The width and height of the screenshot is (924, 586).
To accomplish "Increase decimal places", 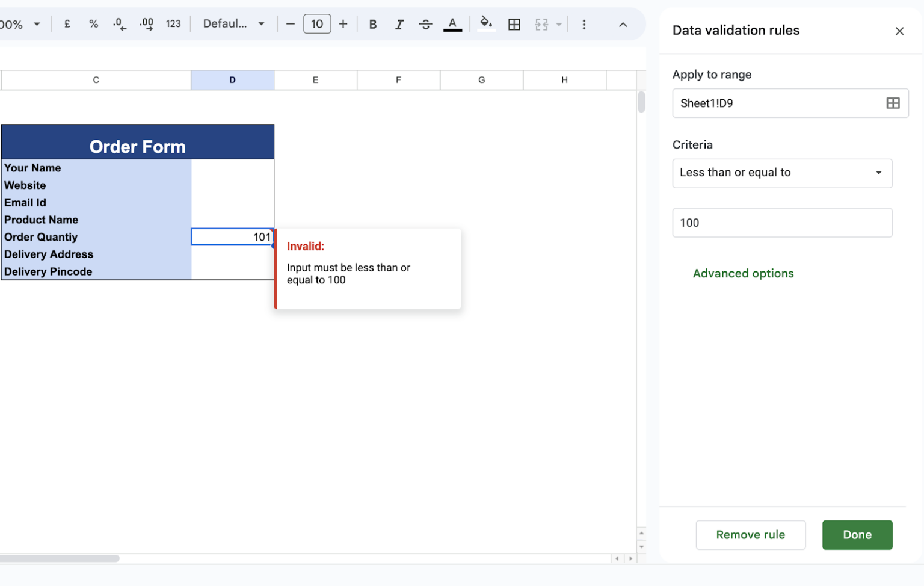I will [x=146, y=24].
